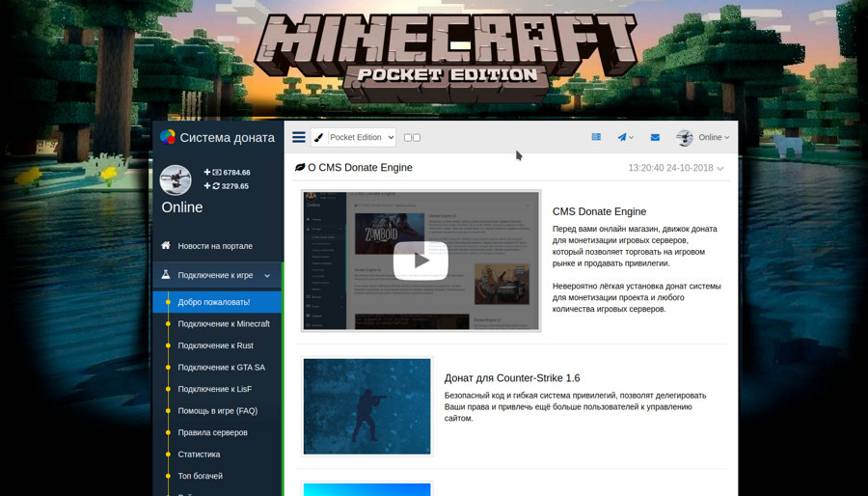Viewport: 868px width, 496px height.
Task: Toggle the first checkbox in the toolbar
Action: click(x=408, y=138)
